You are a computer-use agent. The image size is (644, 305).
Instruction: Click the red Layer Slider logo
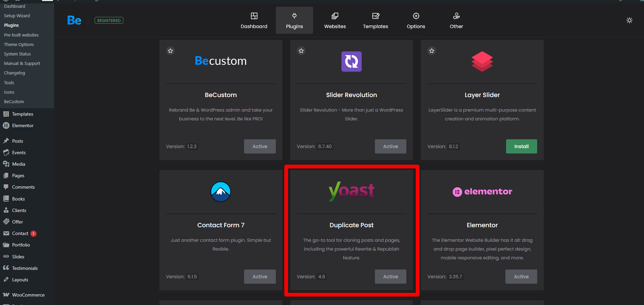tap(482, 62)
